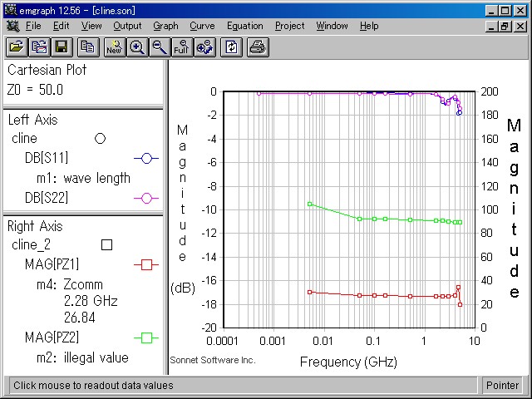Minimize the emgraph application window
532x399 pixels.
(490, 11)
